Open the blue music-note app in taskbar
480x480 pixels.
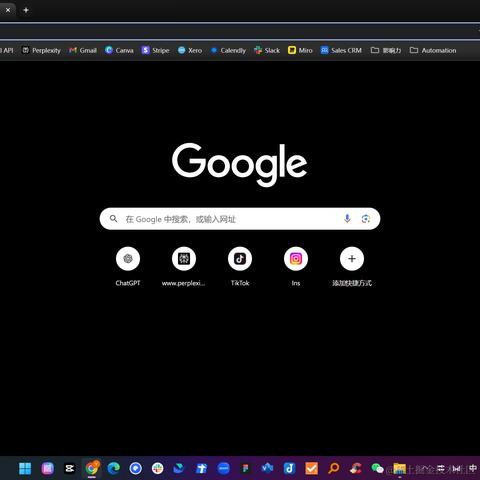point(289,468)
